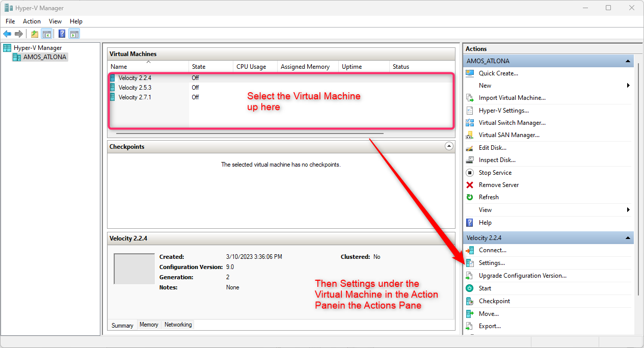Viewport: 644px width, 348px height.
Task: Click the Upgrade Configuration Version icon
Action: 470,276
